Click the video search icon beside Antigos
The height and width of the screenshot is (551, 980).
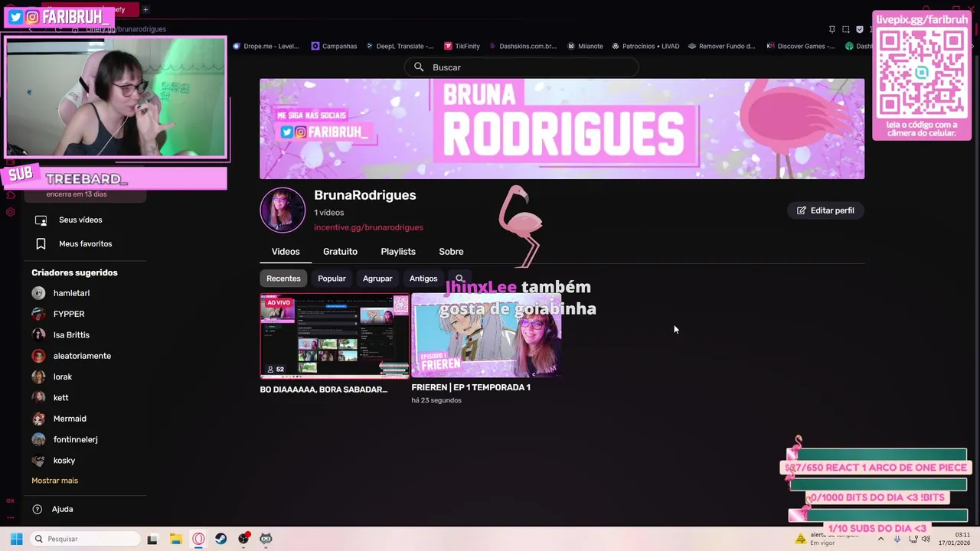(459, 279)
